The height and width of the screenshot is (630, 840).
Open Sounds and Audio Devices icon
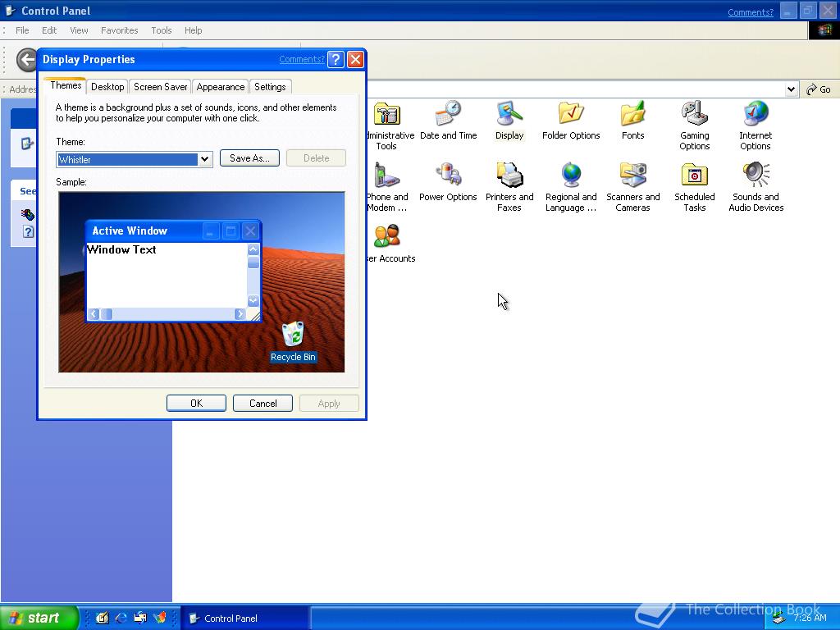point(756,187)
